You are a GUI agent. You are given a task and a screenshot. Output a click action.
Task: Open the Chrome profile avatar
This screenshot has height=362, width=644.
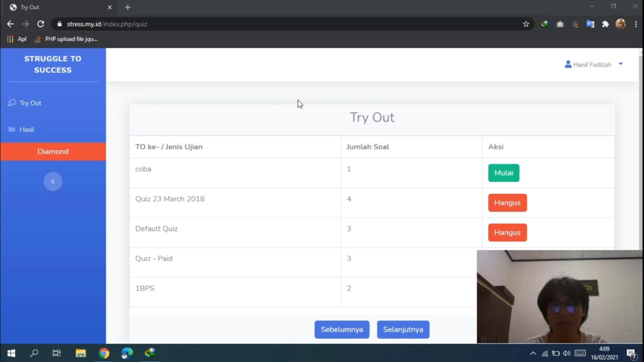(x=621, y=24)
